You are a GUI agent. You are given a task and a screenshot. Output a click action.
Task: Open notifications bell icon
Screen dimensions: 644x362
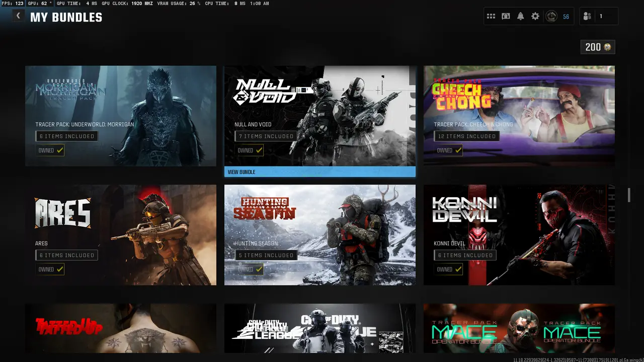pos(520,17)
